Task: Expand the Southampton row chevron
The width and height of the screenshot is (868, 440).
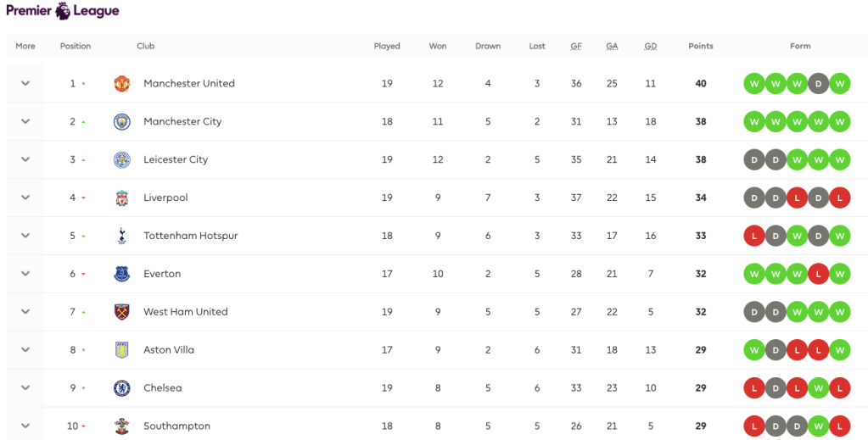Action: coord(25,426)
